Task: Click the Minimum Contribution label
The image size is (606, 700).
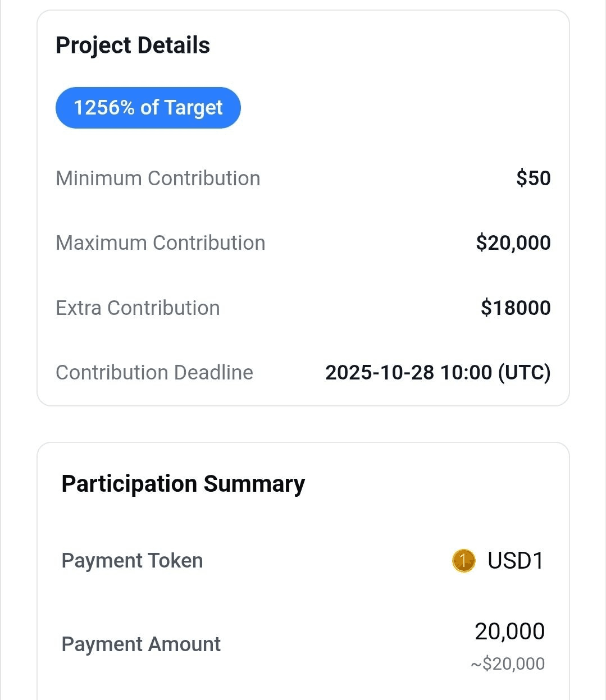Action: [158, 179]
